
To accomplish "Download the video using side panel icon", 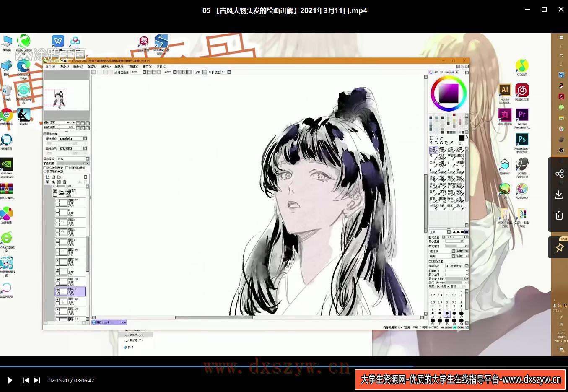I will click(x=559, y=195).
